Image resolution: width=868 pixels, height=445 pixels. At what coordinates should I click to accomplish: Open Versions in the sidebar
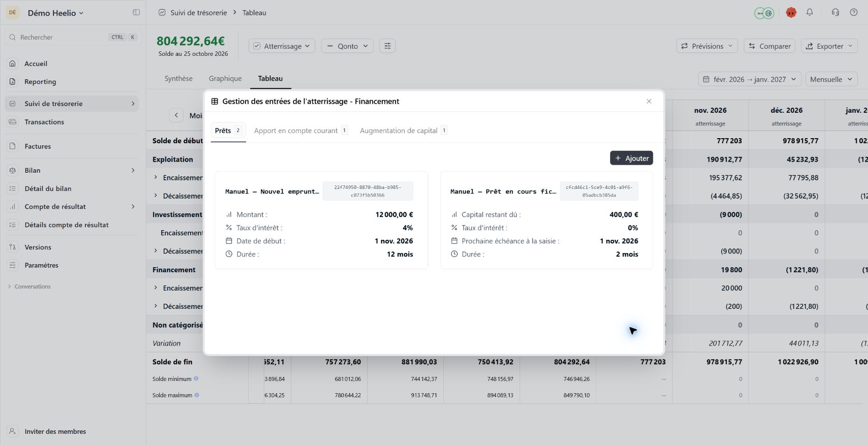(71, 247)
